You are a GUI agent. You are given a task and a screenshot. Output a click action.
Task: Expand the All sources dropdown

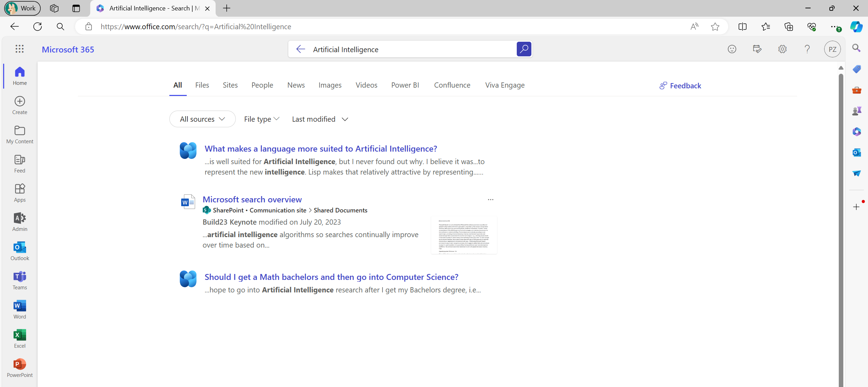tap(202, 119)
